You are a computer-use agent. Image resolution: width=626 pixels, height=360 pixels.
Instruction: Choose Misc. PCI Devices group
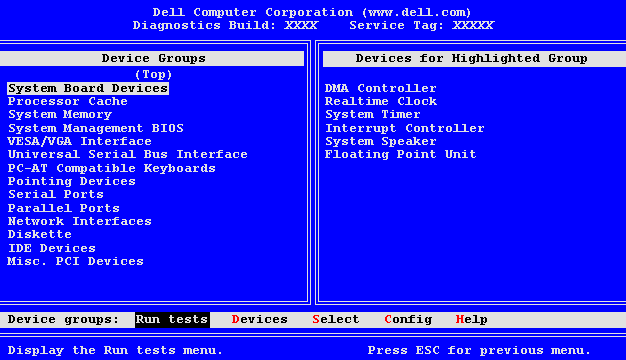75,261
